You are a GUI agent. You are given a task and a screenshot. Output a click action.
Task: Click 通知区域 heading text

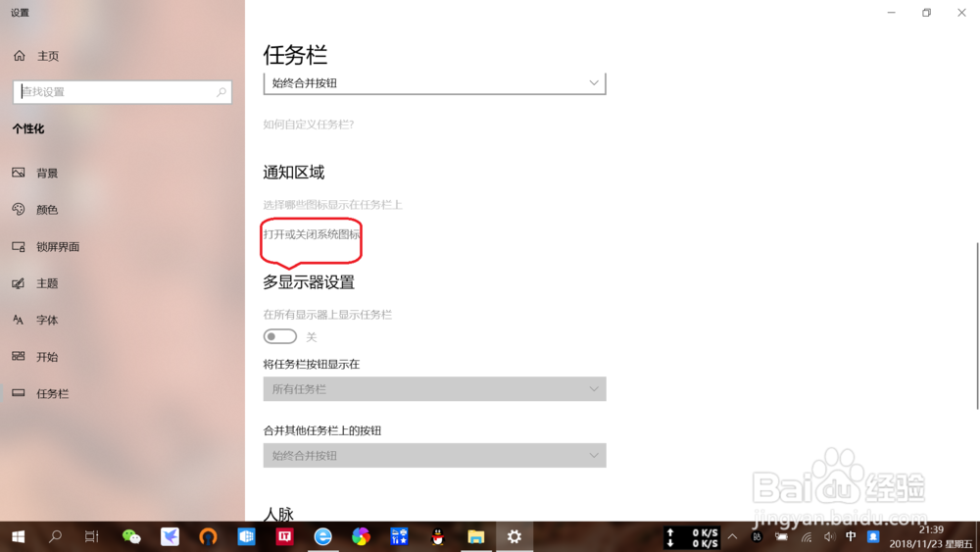294,173
